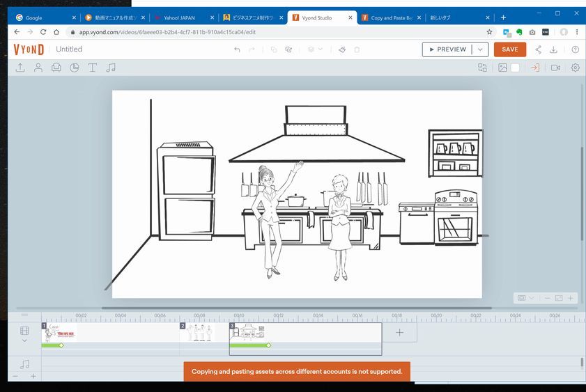This screenshot has width=586, height=392.
Task: Open the Settings gear icon
Action: 575,68
